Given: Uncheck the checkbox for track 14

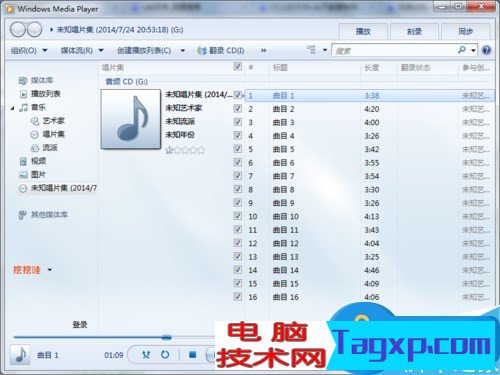Looking at the screenshot, I should 238,269.
